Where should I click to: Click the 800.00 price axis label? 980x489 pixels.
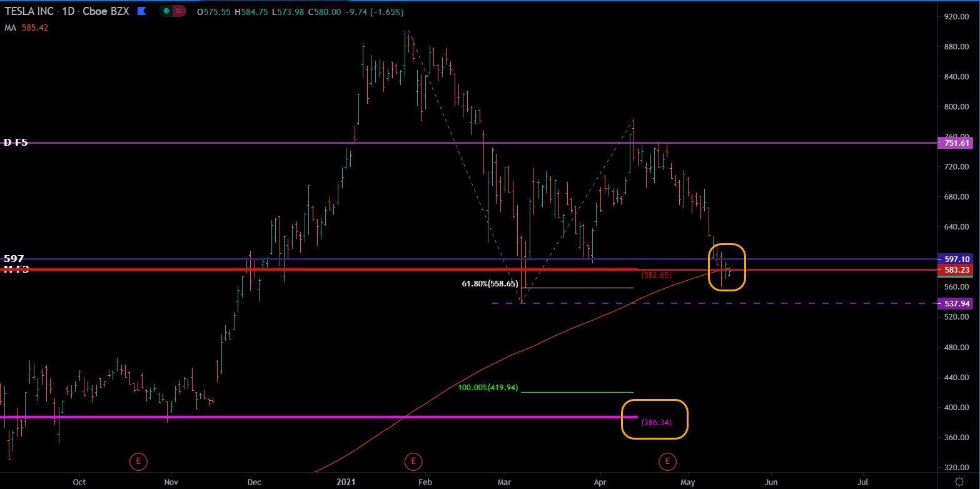956,107
